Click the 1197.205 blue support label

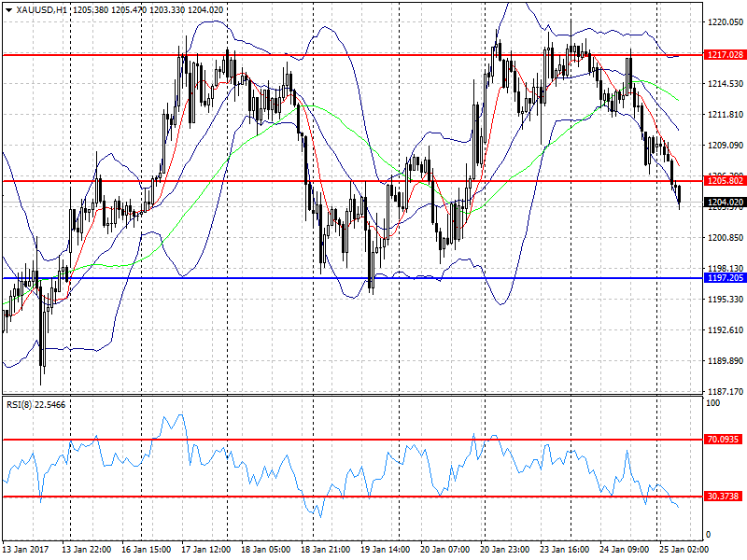pos(725,277)
